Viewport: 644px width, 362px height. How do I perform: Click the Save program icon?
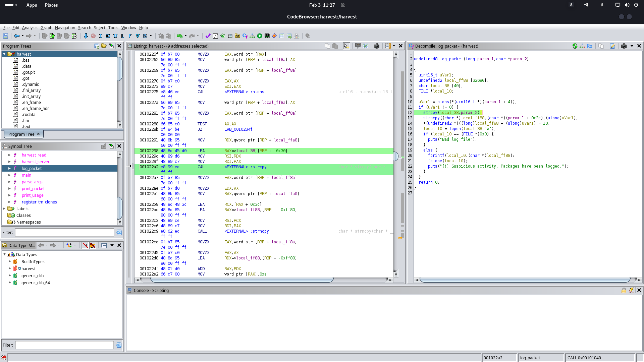5,36
